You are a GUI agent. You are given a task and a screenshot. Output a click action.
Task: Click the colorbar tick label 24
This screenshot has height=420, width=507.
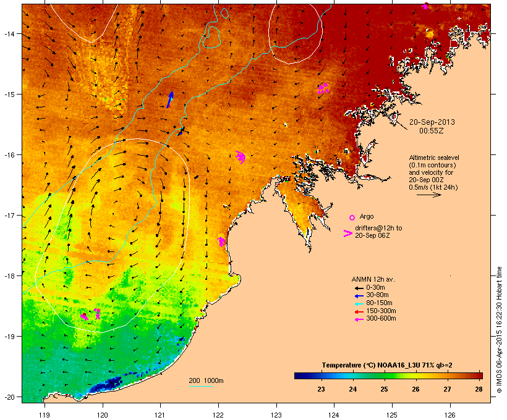[x=352, y=389]
